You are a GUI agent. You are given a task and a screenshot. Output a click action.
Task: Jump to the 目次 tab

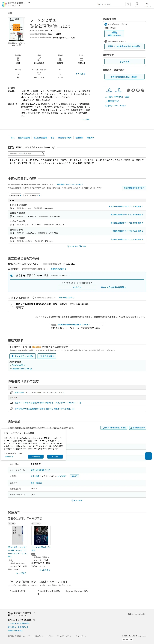click(12, 138)
